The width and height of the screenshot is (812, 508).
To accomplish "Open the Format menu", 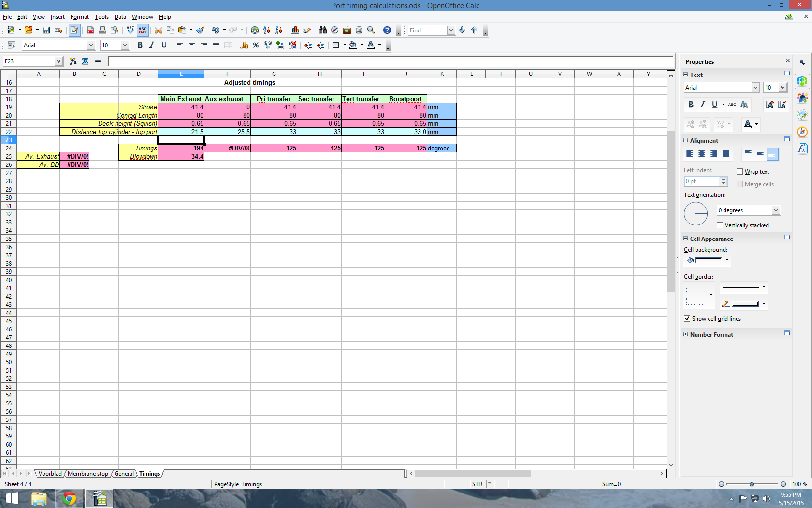I will [79, 17].
